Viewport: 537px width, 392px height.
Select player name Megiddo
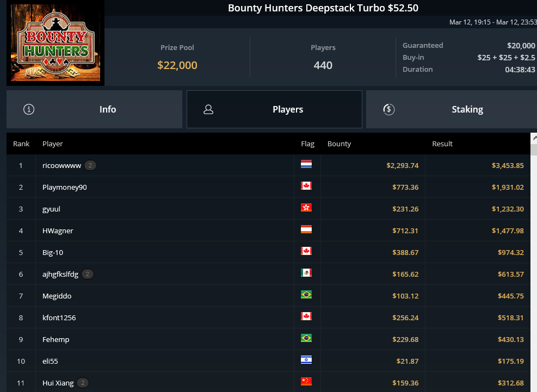[57, 296]
